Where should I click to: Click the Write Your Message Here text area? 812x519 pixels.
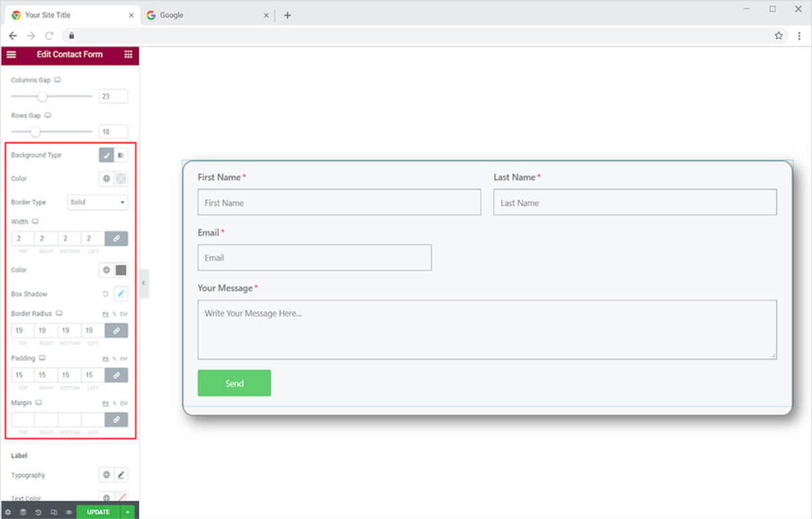click(486, 329)
